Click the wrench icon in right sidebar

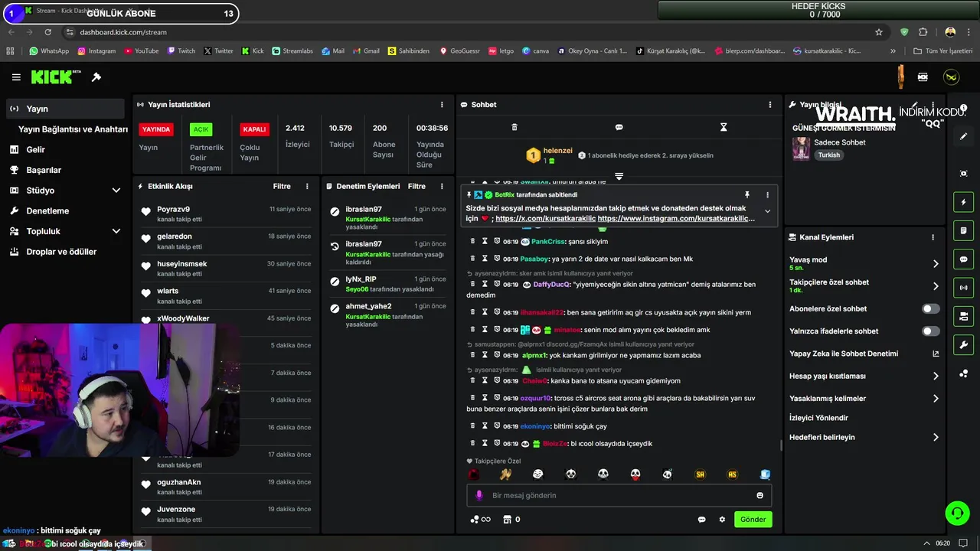pos(964,344)
